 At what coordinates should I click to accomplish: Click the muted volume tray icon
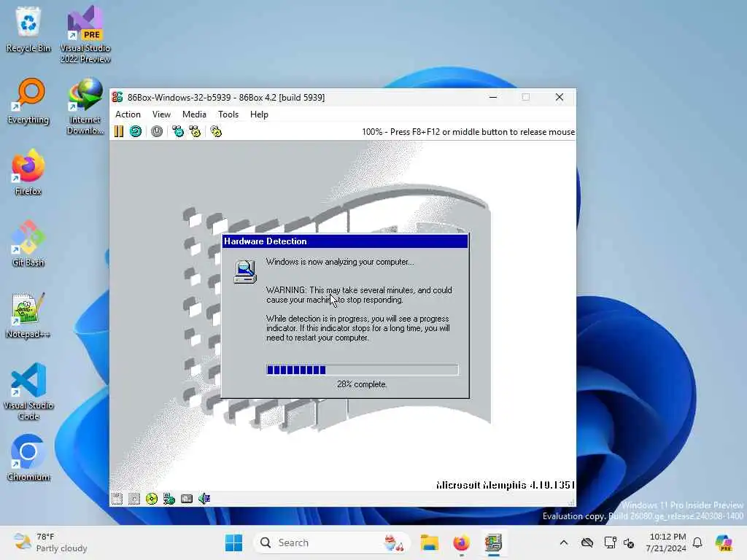(629, 542)
